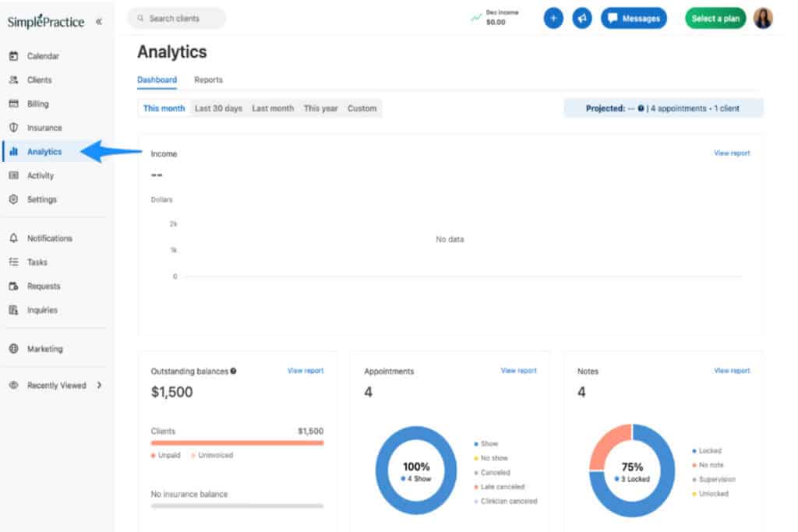
Task: Click the Settings gear icon
Action: 13,199
